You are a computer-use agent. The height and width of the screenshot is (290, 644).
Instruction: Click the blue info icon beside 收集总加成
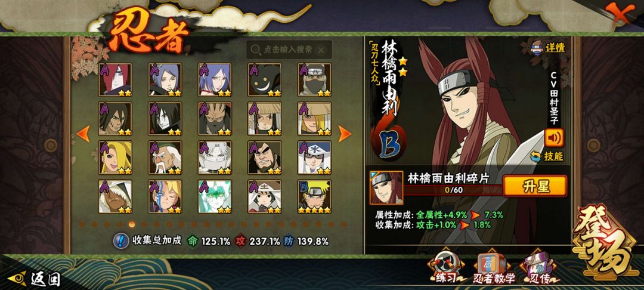pyautogui.click(x=120, y=240)
